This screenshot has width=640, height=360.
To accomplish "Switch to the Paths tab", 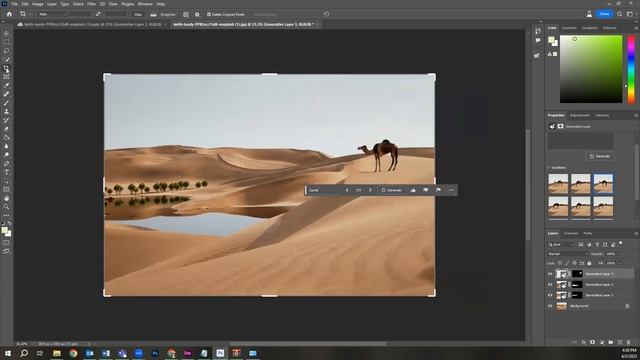I will (588, 233).
